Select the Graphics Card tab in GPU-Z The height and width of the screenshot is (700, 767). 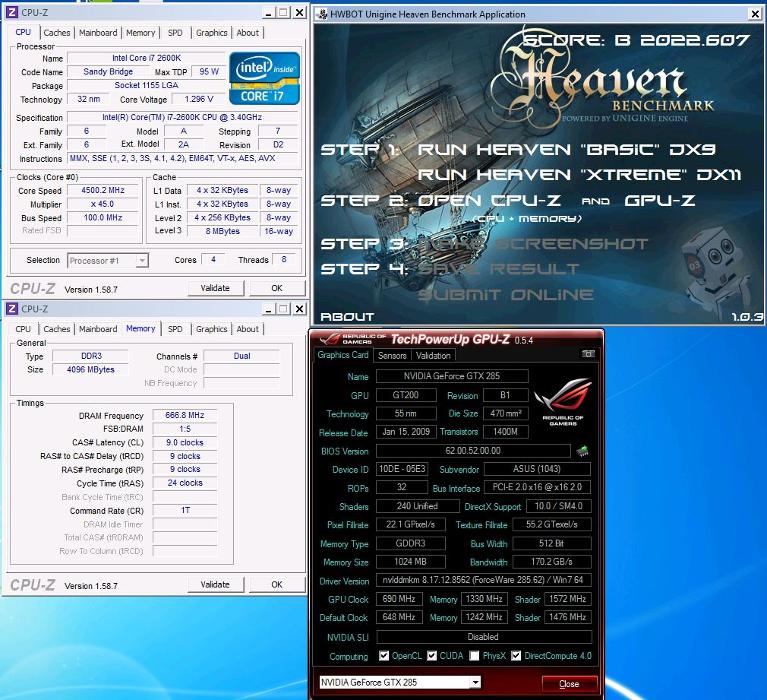point(343,355)
